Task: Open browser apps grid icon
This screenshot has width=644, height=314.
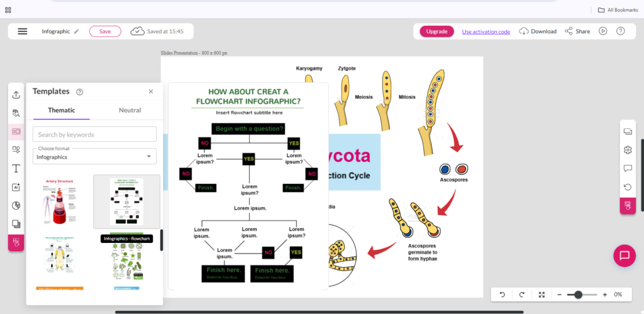Action: pos(8,10)
